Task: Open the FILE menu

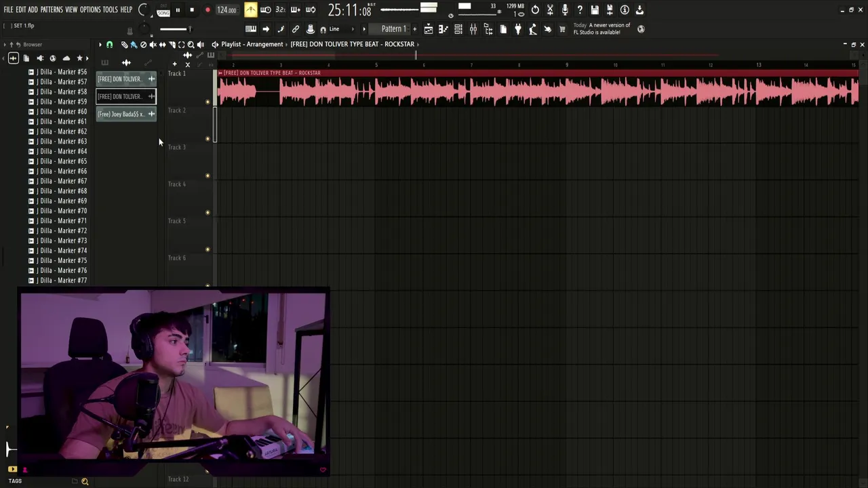Action: [x=8, y=9]
